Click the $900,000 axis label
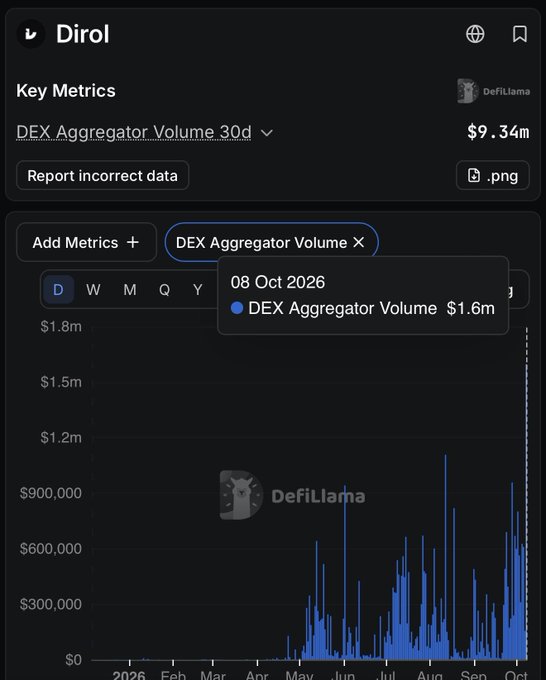The image size is (546, 680). click(x=51, y=493)
